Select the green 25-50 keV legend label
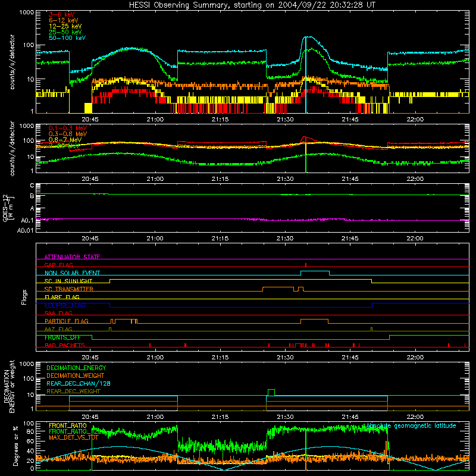Viewport: 476px width, 476px height. point(65,32)
